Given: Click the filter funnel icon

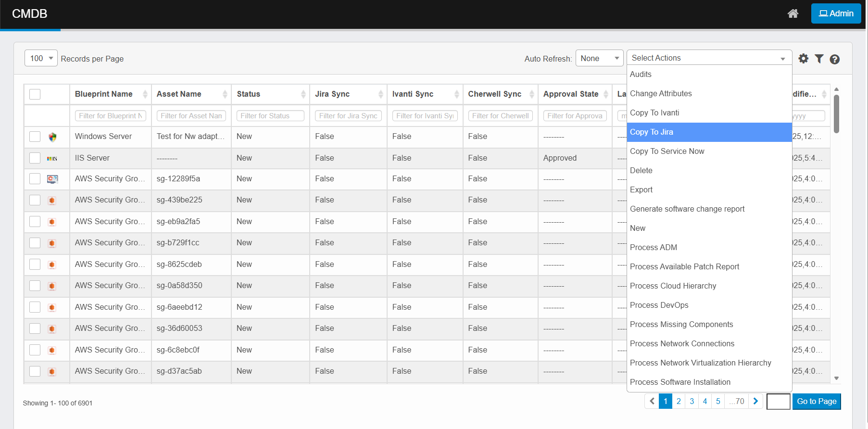Looking at the screenshot, I should coord(819,59).
